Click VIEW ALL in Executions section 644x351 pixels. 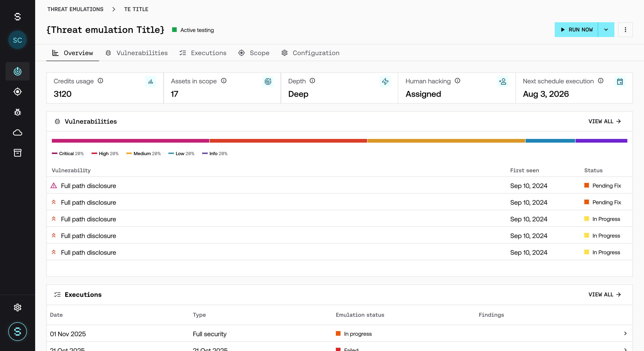click(x=604, y=295)
